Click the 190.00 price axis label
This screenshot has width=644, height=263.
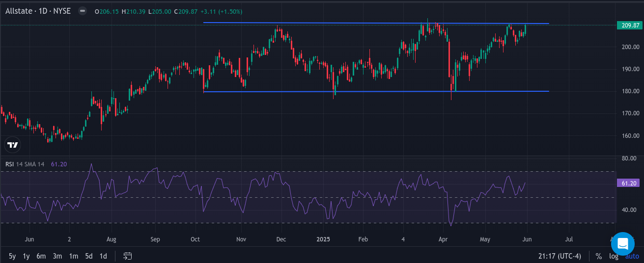click(x=630, y=69)
